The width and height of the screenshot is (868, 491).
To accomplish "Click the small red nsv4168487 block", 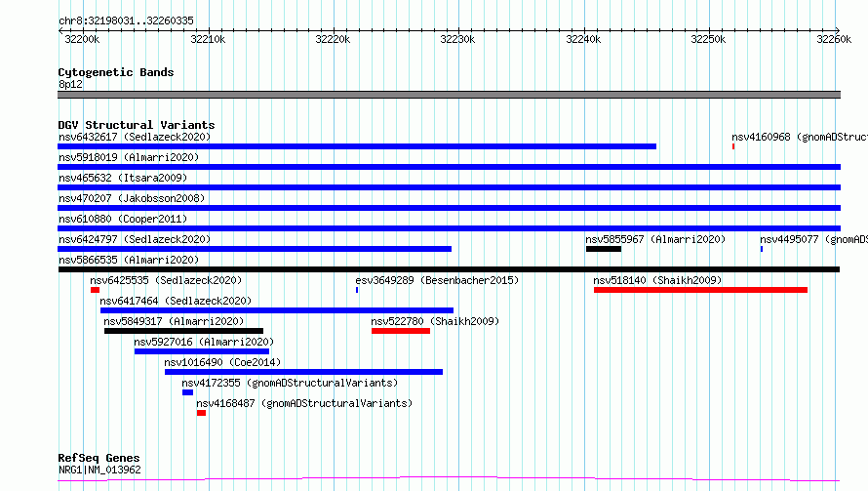I will click(201, 414).
